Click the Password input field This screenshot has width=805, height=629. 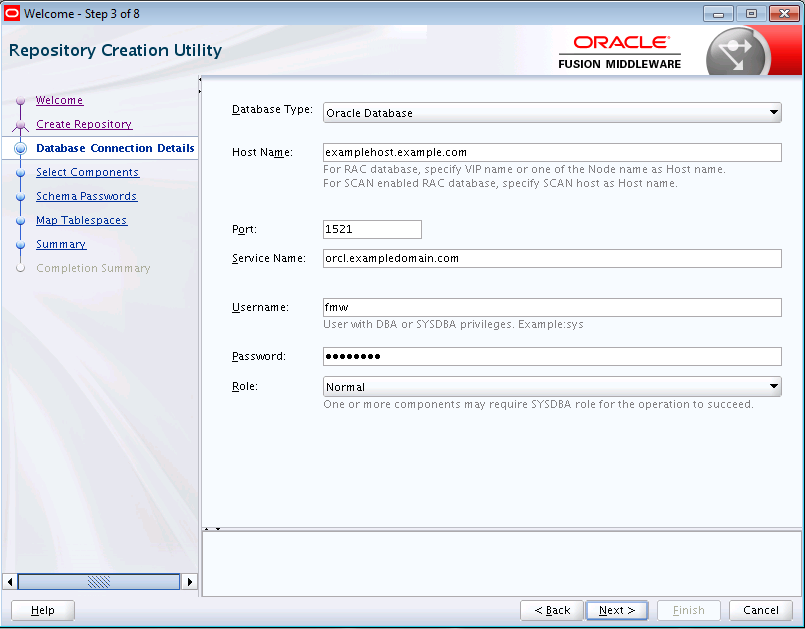552,356
